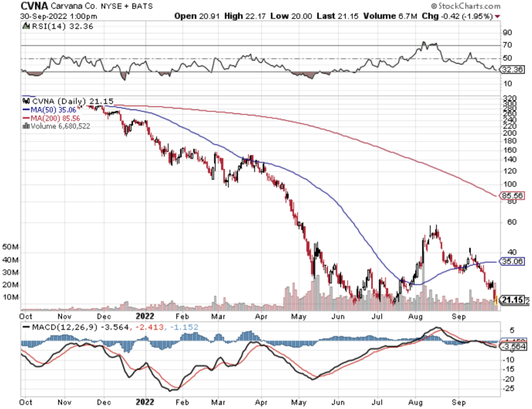Click the Volume 6.7M header value
Viewport: 532px width, 409px height.
coord(390,16)
